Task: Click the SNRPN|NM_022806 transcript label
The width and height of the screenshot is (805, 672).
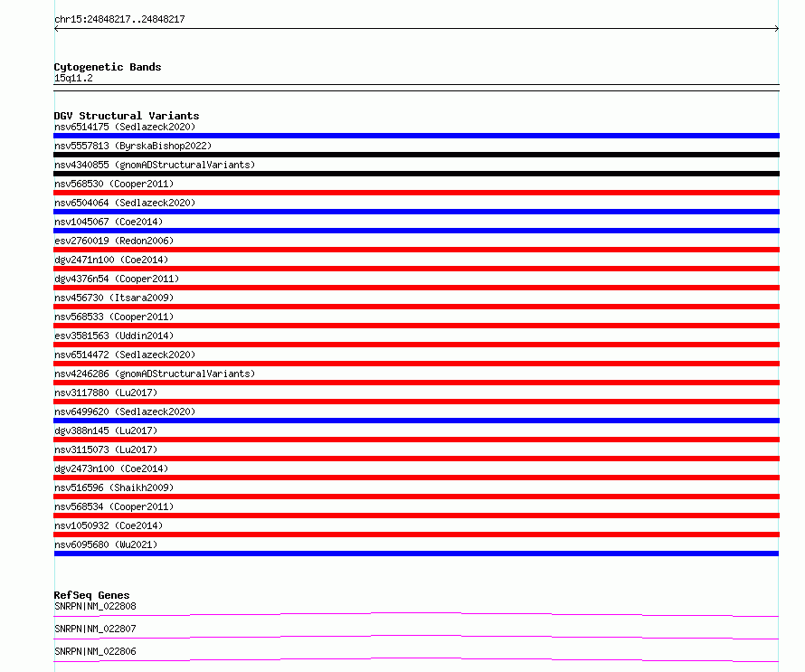Action: coord(95,651)
